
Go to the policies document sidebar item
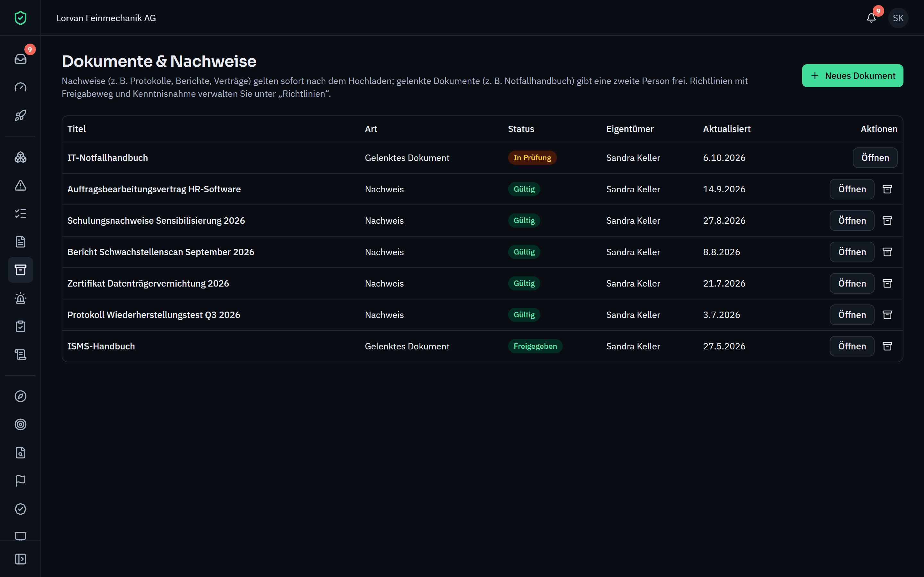[20, 242]
